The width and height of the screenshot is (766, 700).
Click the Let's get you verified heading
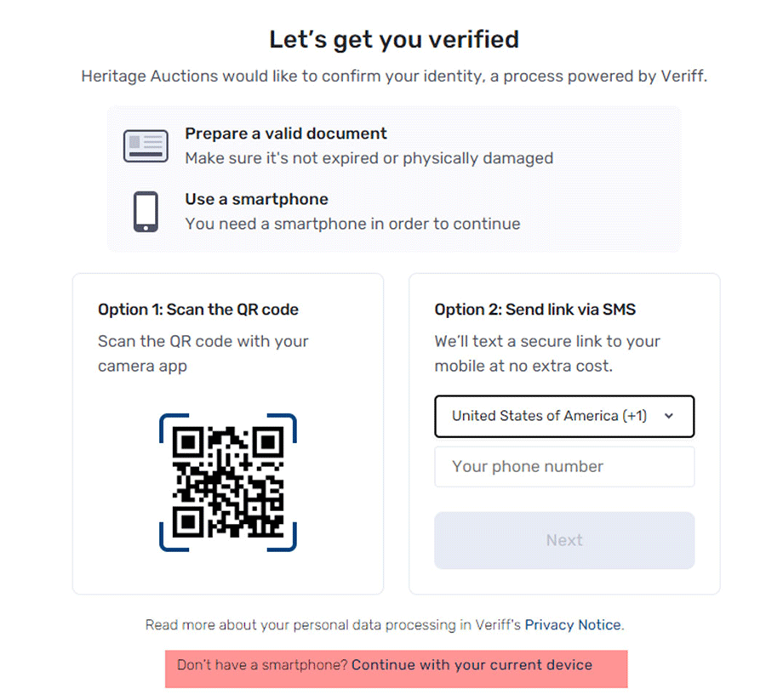tap(394, 39)
